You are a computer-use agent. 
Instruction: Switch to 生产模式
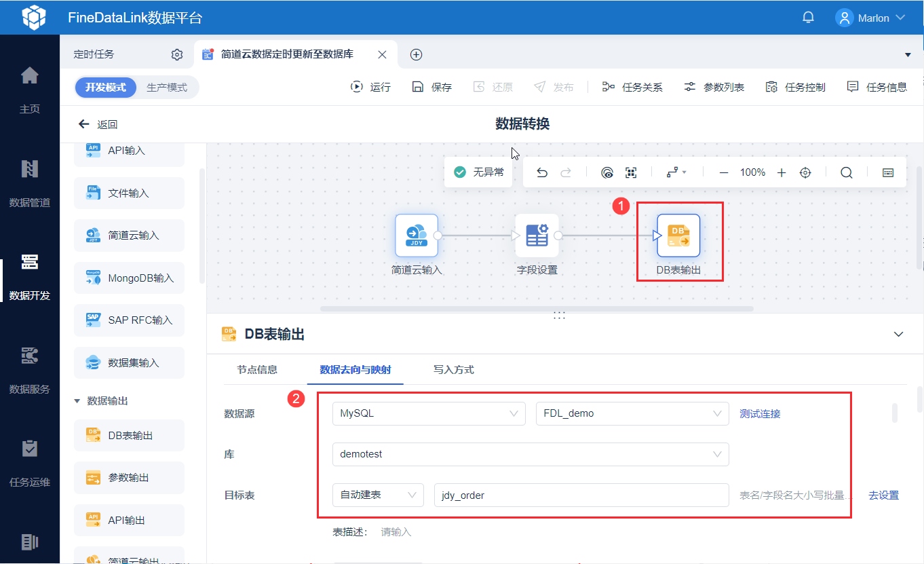[x=167, y=88]
